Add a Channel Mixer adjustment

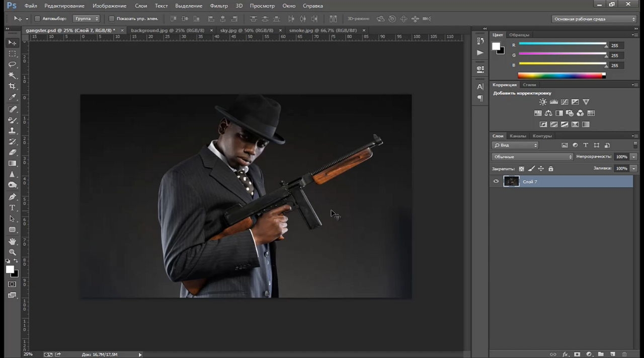pyautogui.click(x=580, y=113)
